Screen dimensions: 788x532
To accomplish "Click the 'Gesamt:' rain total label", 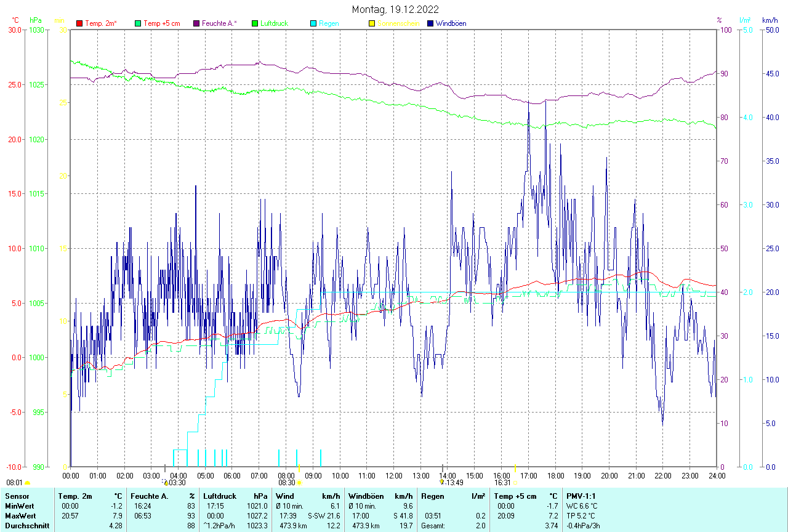I will point(433,526).
